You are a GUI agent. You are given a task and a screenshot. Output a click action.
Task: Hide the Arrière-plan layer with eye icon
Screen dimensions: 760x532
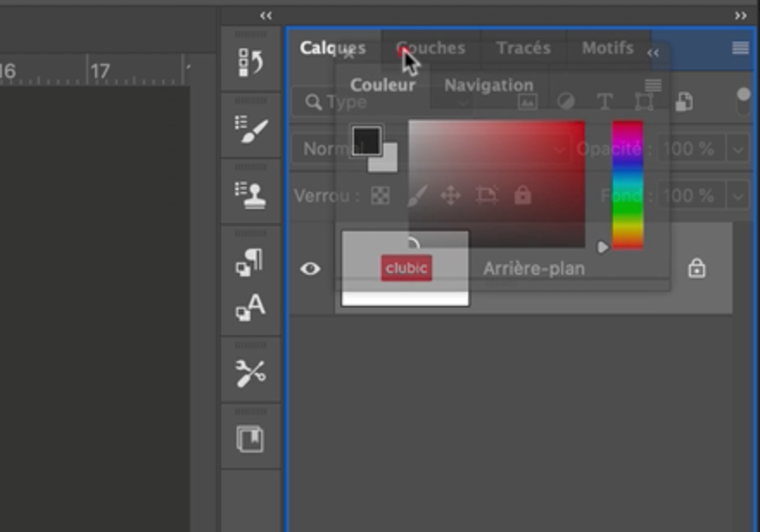310,269
